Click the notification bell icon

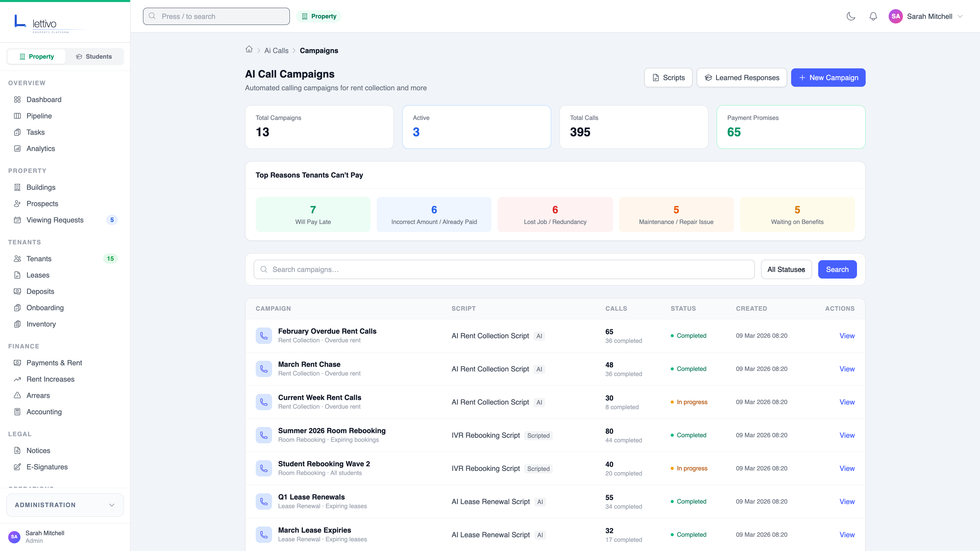873,16
